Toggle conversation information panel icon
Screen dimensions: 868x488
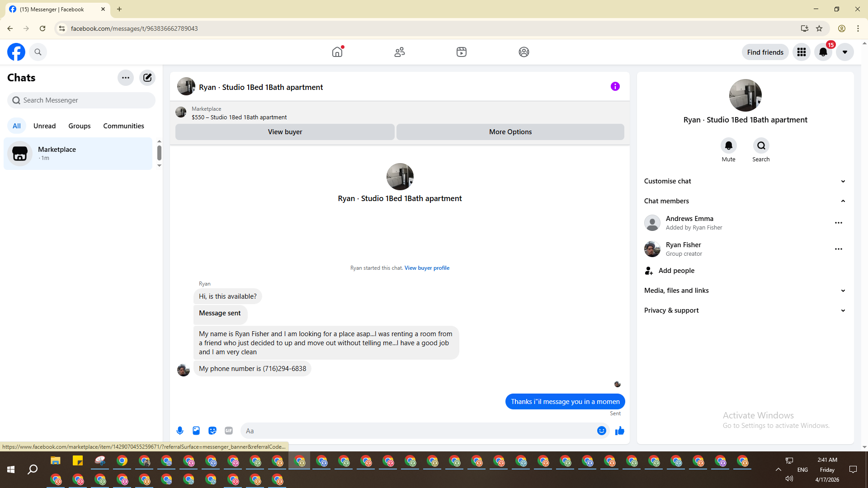(x=615, y=86)
